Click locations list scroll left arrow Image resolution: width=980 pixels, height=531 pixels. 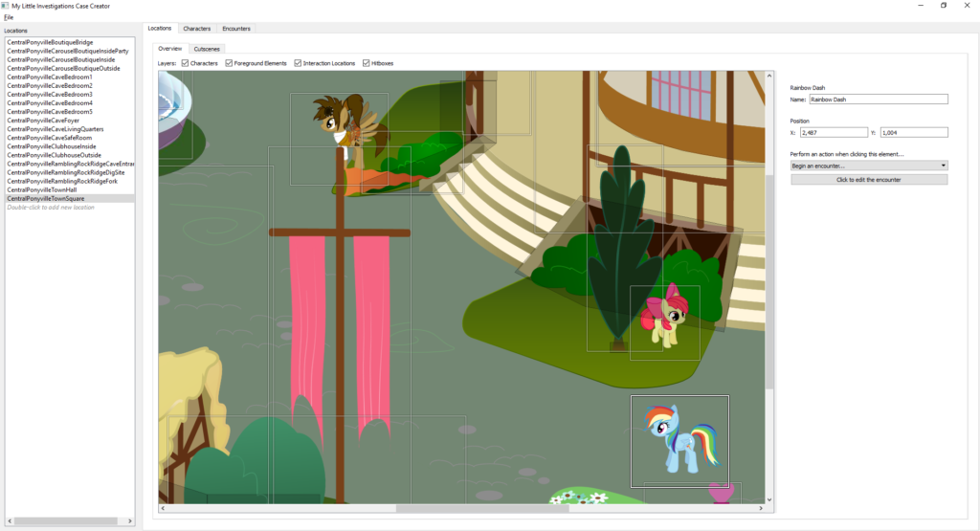pos(10,521)
